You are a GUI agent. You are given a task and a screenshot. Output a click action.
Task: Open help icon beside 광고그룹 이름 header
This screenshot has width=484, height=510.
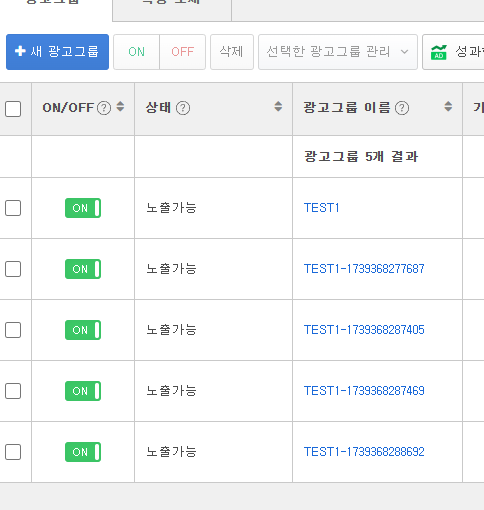click(x=402, y=108)
